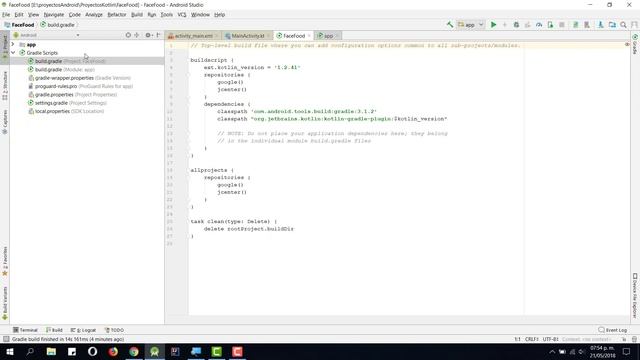This screenshot has width=640, height=360.
Task: Click the Search Everywhere magnifier icon
Action: 623,25
